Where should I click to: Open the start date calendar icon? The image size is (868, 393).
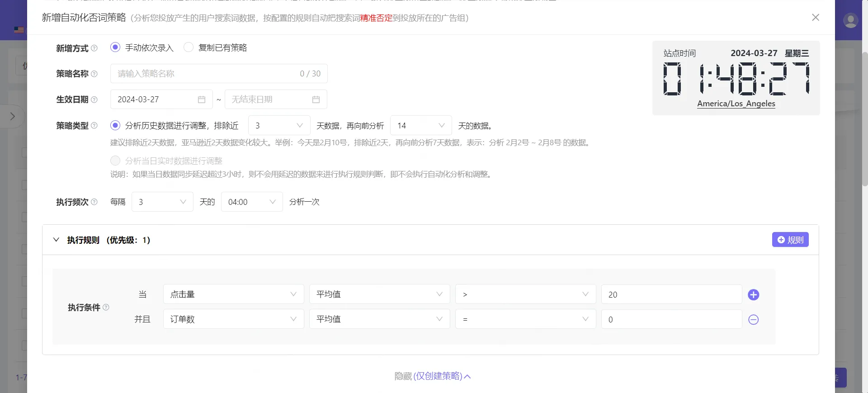click(202, 99)
